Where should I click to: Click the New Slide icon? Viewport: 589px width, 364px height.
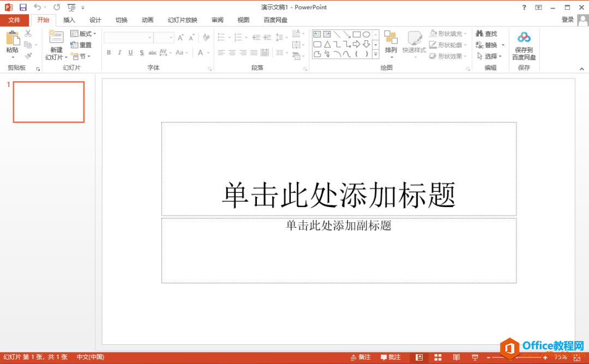(56, 37)
